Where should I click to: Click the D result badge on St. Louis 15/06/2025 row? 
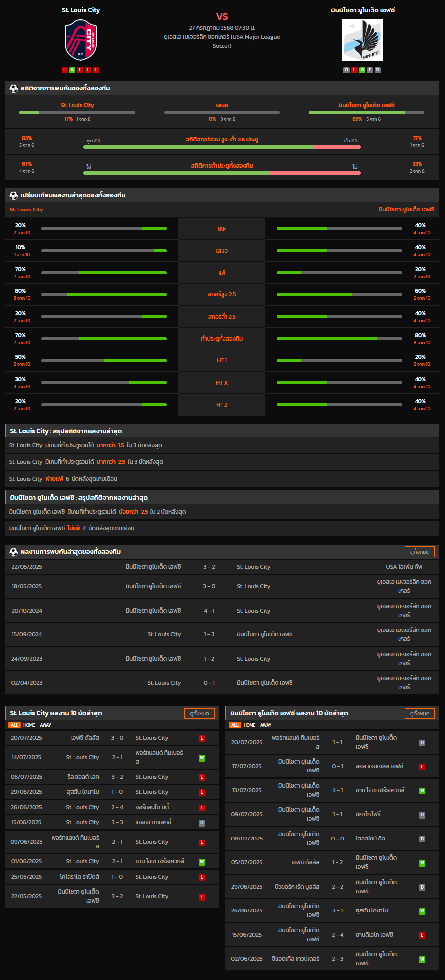tap(202, 823)
